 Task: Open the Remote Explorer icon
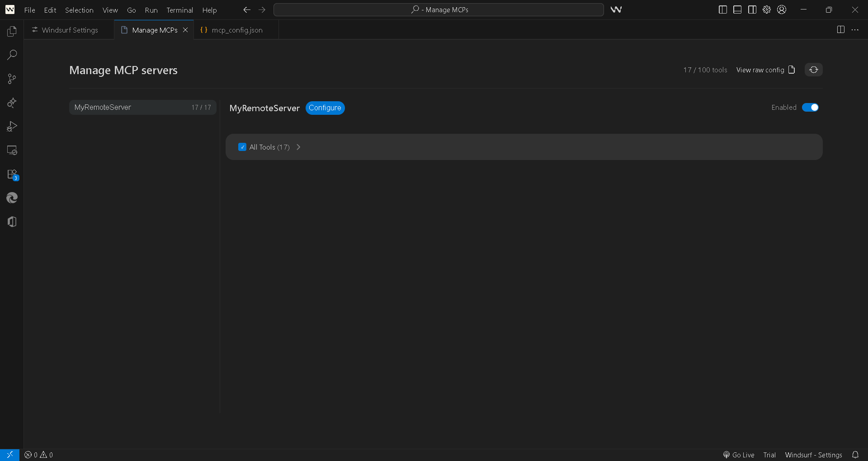pos(12,151)
